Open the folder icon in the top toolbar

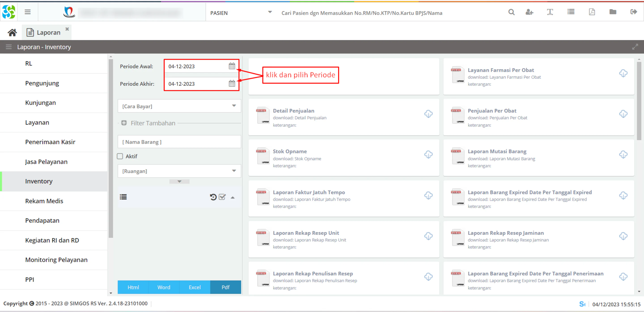613,12
